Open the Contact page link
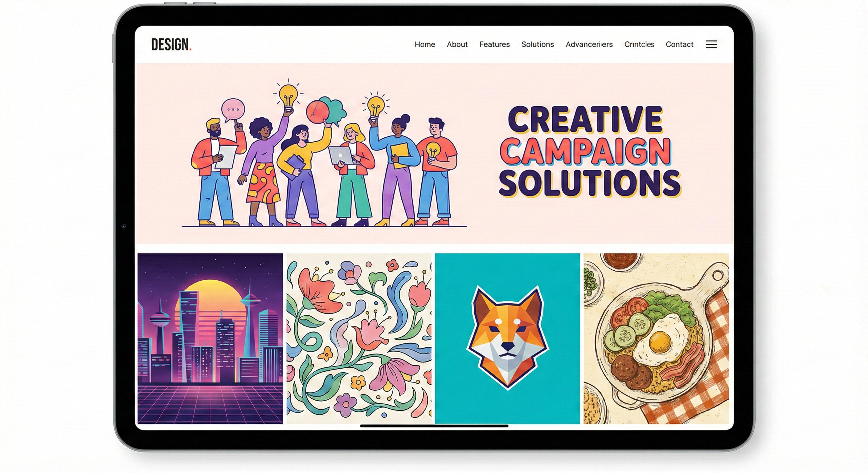868x473 pixels. tap(679, 44)
